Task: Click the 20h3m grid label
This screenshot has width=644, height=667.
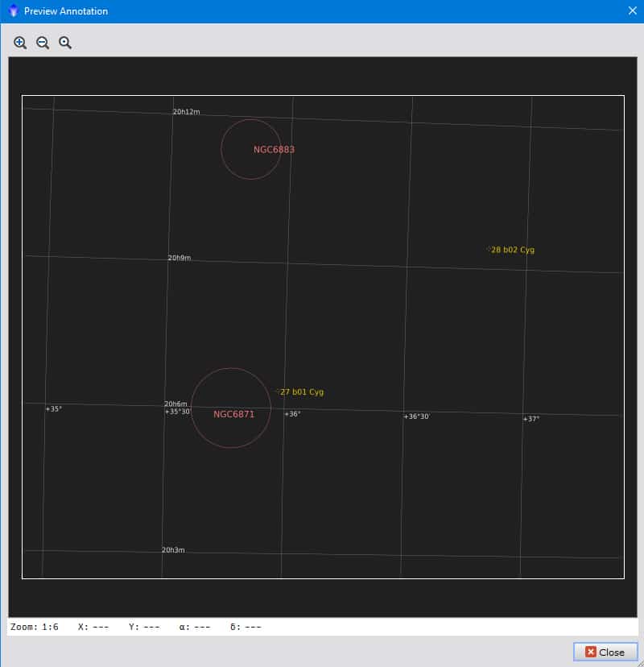Action: 173,550
